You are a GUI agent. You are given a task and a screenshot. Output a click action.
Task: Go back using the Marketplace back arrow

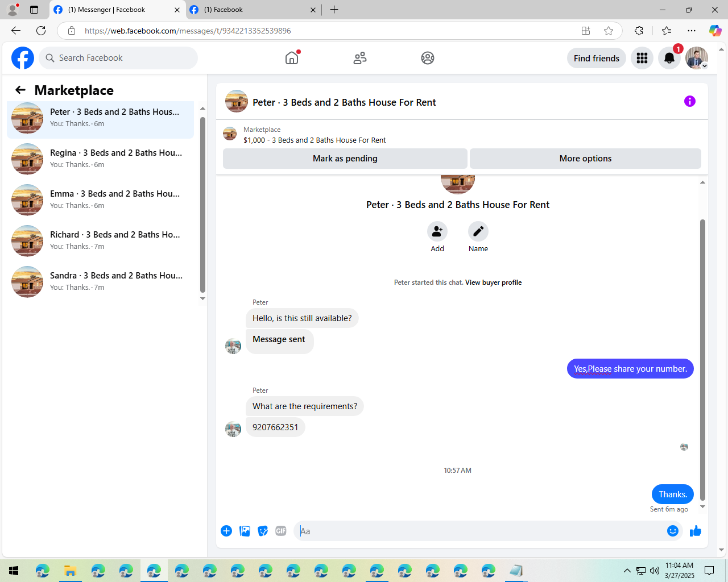(20, 90)
